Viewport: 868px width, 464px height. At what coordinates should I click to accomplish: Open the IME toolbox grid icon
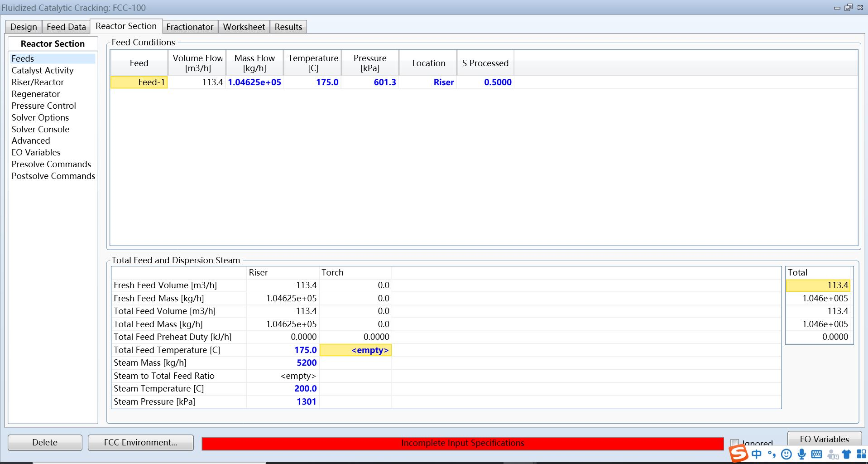[x=861, y=454]
